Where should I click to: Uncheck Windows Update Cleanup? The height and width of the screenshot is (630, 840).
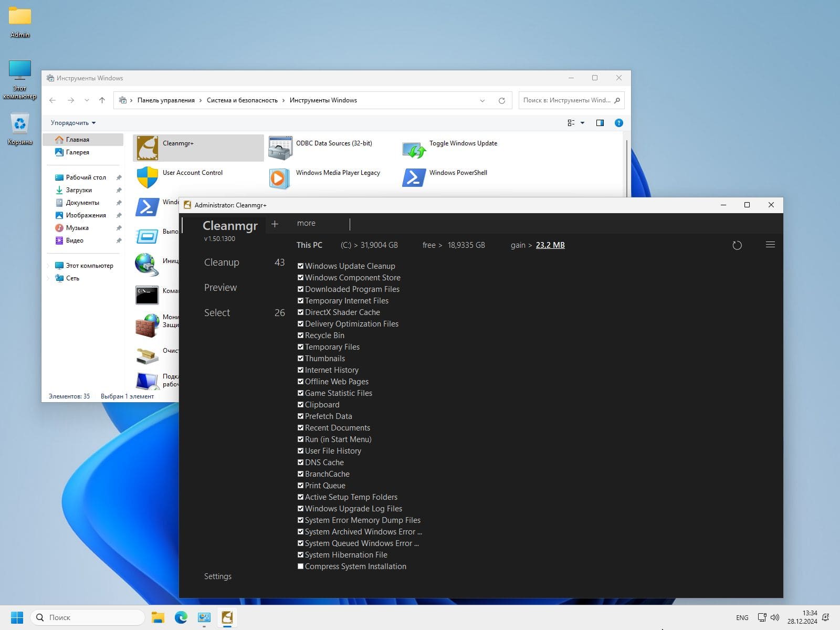300,266
